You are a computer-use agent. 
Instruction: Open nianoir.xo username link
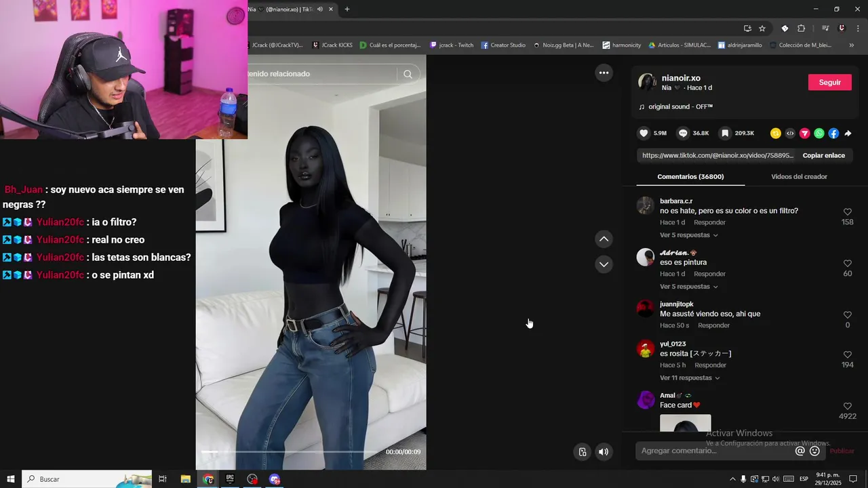[x=681, y=79]
